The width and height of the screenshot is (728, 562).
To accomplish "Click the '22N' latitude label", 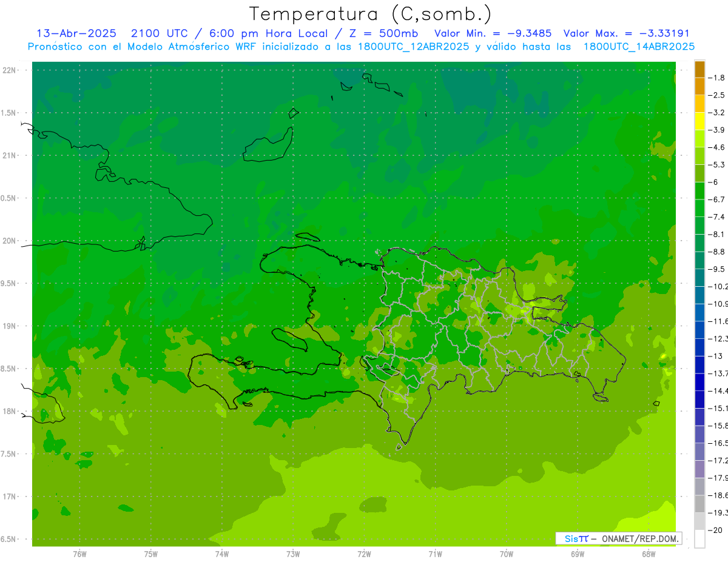I will click(x=8, y=70).
